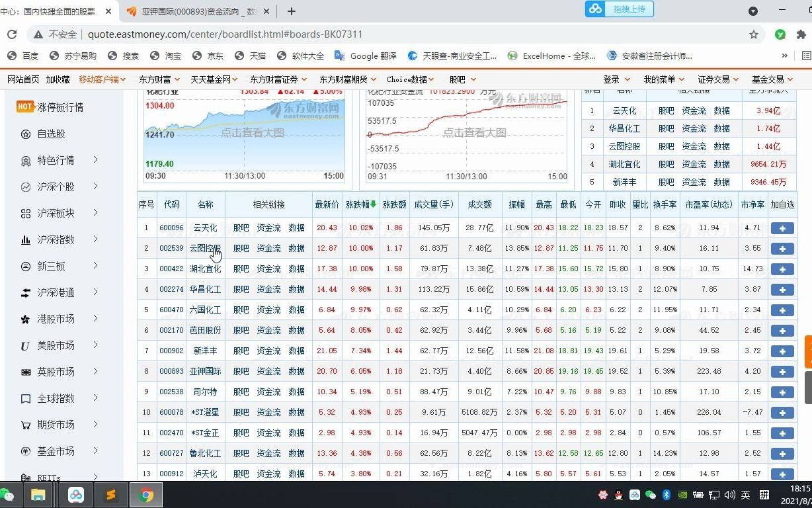
Task: Open the Bluetooth tray icon
Action: pyautogui.click(x=667, y=495)
